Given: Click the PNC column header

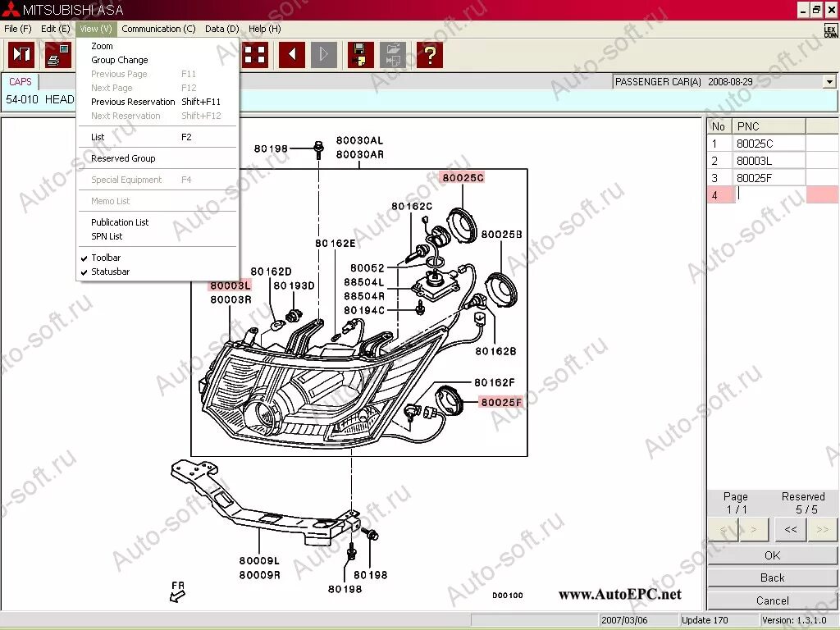Looking at the screenshot, I should tap(769, 126).
